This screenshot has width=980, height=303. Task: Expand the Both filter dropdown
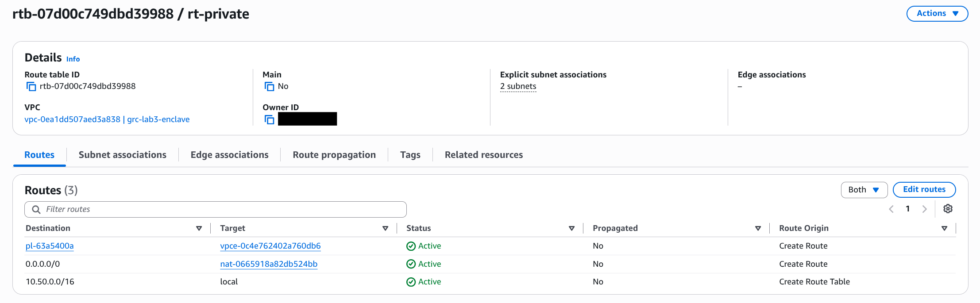click(x=864, y=190)
